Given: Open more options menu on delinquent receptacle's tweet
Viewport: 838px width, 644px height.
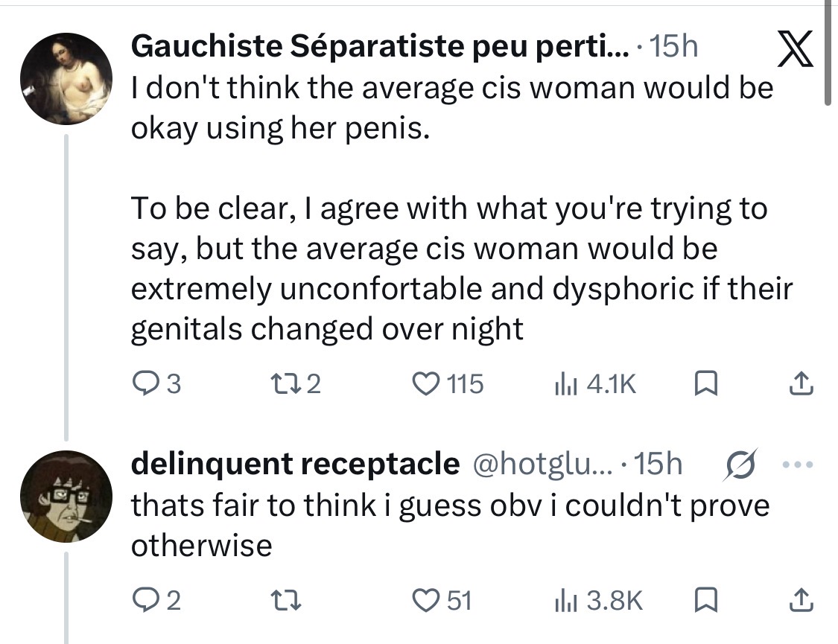Looking at the screenshot, I should coord(798,465).
